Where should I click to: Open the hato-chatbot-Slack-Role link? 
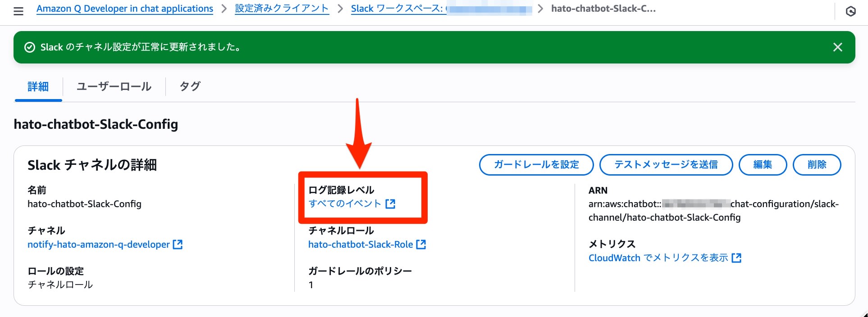[361, 245]
